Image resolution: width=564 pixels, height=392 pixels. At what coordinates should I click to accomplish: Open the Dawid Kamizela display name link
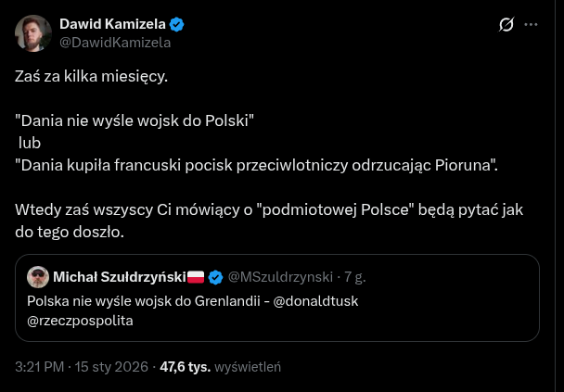point(112,24)
